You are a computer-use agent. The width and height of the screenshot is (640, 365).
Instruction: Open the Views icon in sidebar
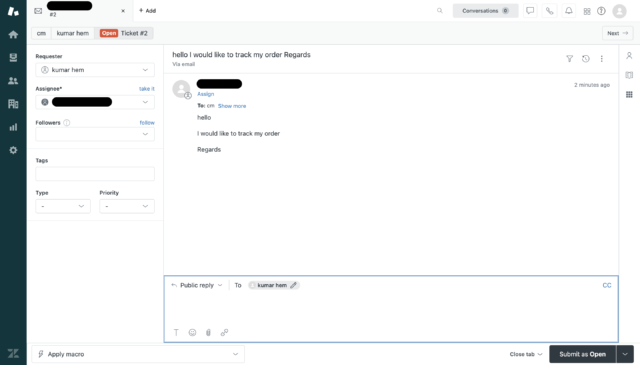(x=13, y=58)
